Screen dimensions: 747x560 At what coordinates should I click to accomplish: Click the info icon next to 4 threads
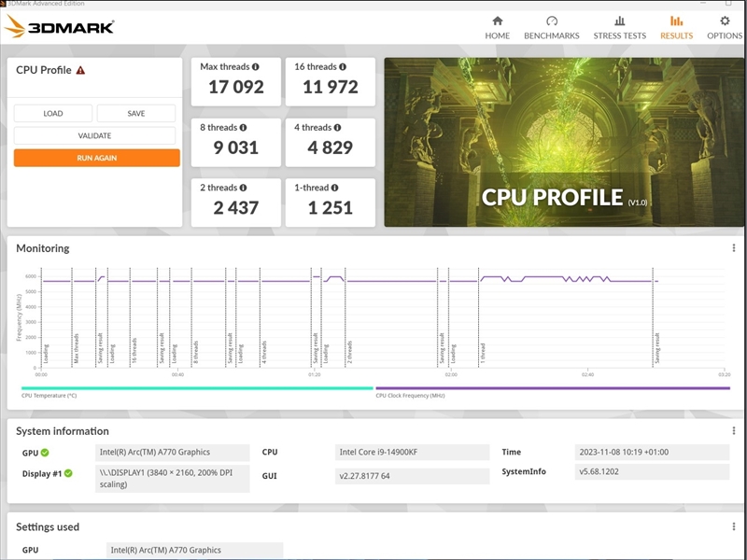click(337, 127)
